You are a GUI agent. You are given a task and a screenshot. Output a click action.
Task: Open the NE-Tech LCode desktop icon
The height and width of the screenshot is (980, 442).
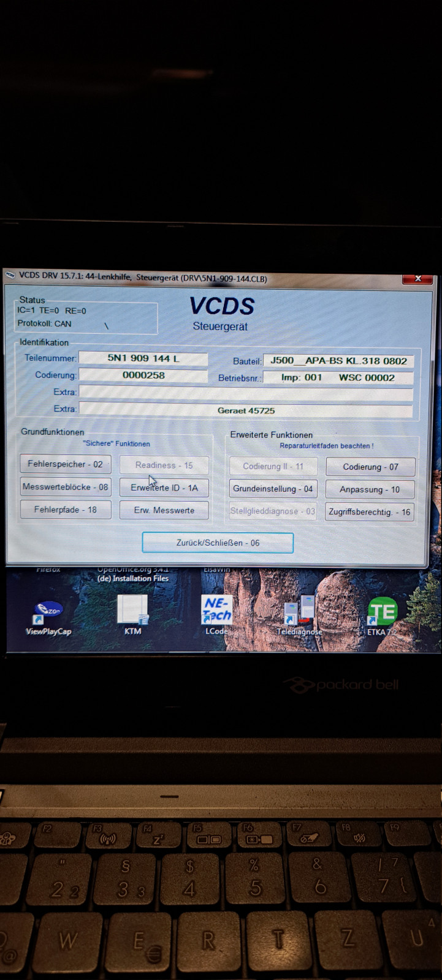click(217, 614)
